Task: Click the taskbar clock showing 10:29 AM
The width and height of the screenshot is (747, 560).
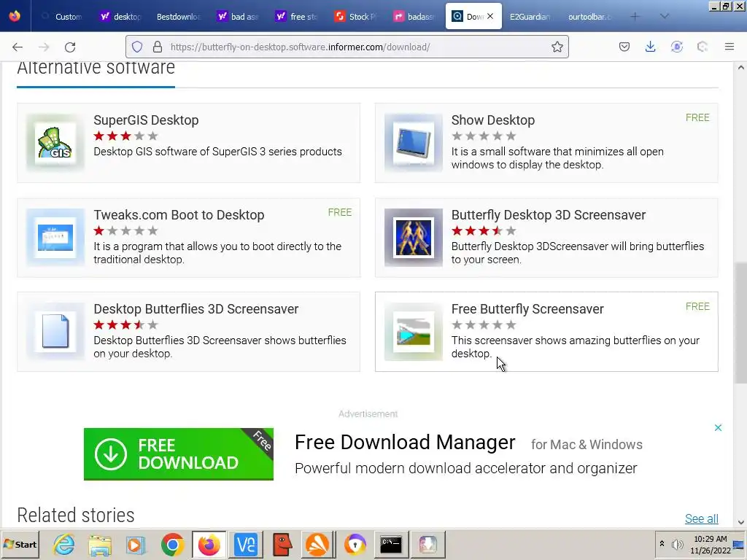Action: pyautogui.click(x=711, y=544)
